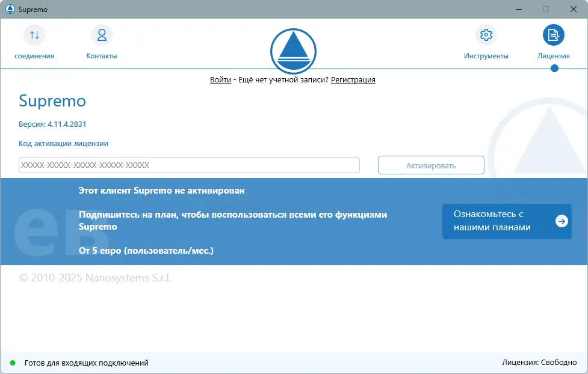Close the Supremo window
Image resolution: width=588 pixels, height=374 pixels.
click(x=574, y=9)
